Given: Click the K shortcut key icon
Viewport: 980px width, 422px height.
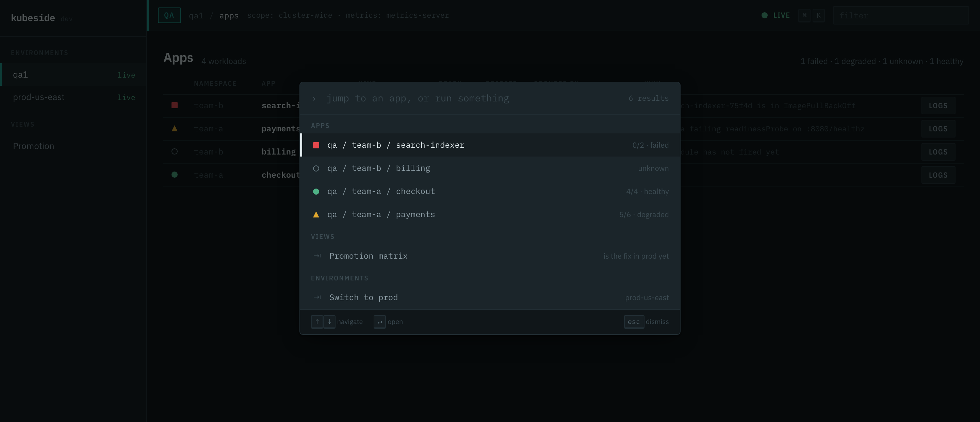Looking at the screenshot, I should pyautogui.click(x=818, y=15).
